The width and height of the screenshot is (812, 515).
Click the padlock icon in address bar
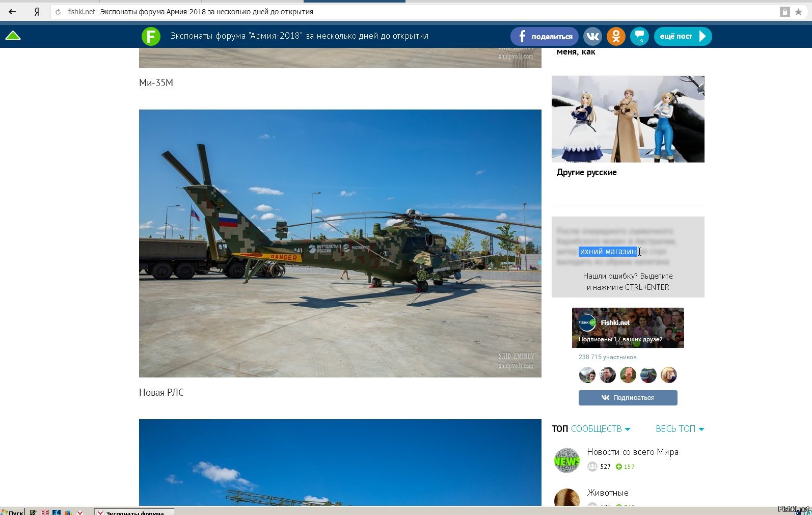[x=784, y=12]
